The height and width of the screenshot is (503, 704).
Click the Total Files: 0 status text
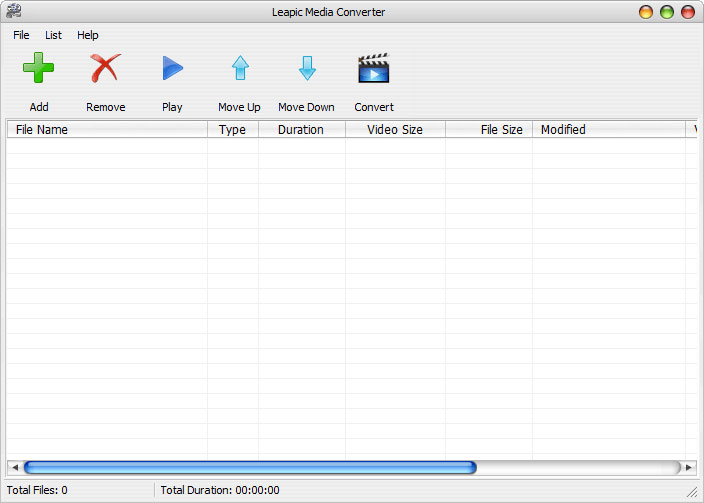[x=37, y=490]
